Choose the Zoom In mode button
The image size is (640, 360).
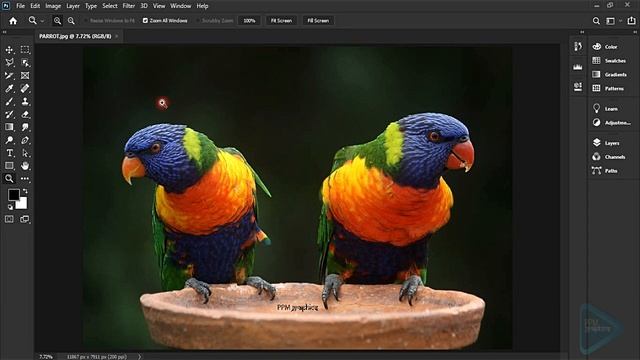click(x=57, y=20)
